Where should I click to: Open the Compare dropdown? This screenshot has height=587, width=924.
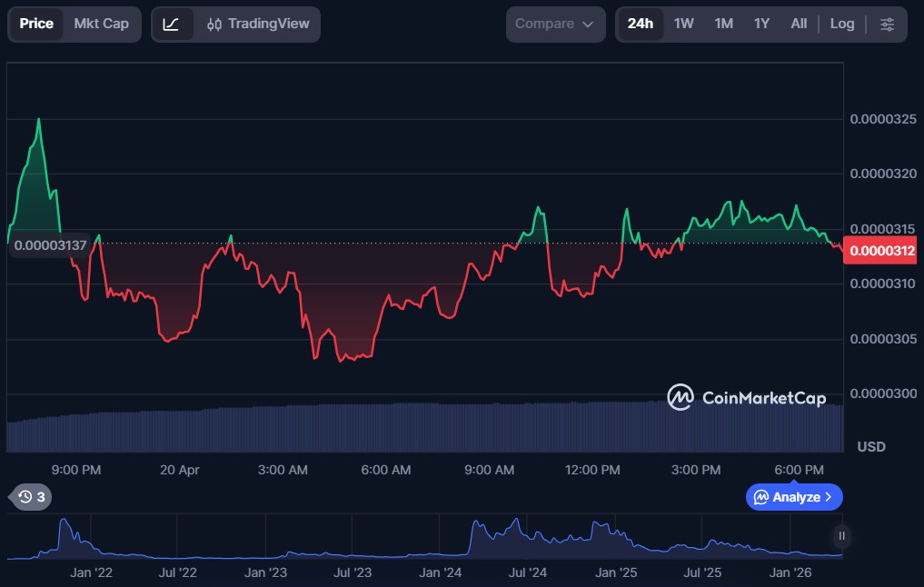(x=555, y=24)
